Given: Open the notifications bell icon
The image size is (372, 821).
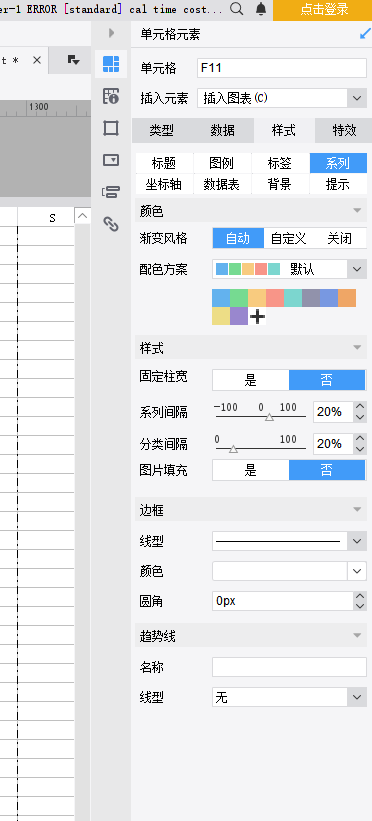Looking at the screenshot, I should coord(260,9).
